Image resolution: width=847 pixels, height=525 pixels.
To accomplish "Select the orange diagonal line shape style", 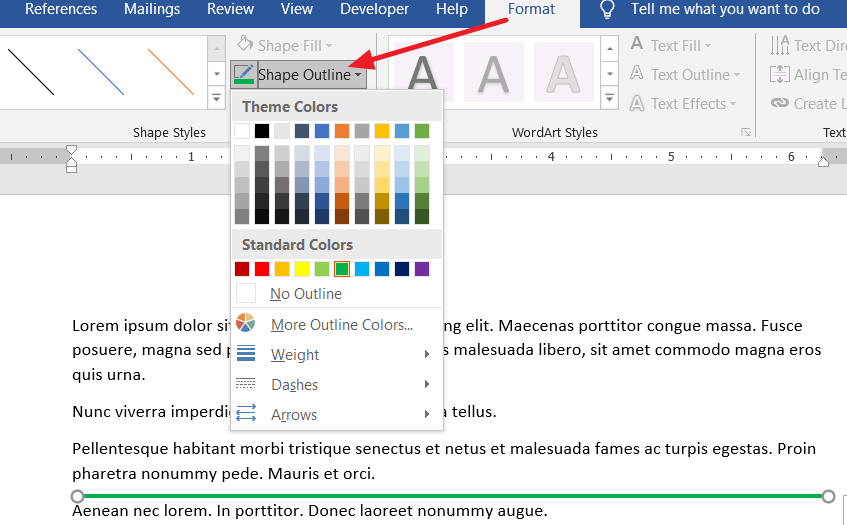I will pyautogui.click(x=171, y=72).
